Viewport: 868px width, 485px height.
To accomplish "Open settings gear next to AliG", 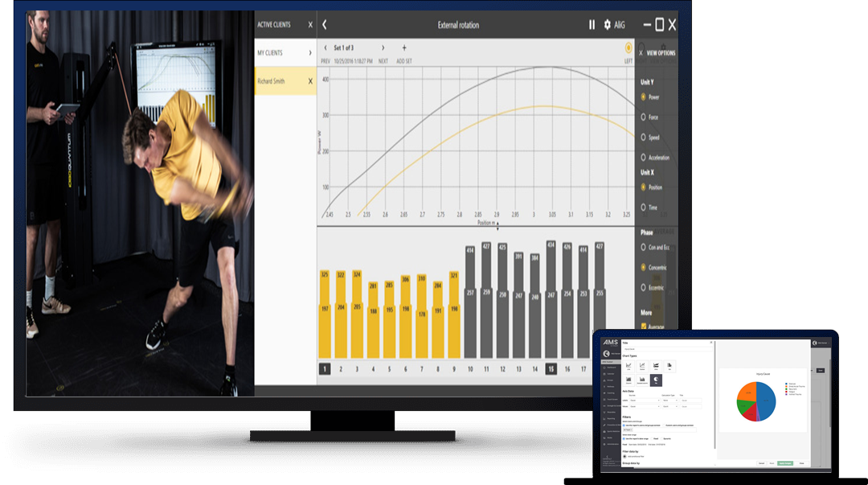I will [x=608, y=24].
